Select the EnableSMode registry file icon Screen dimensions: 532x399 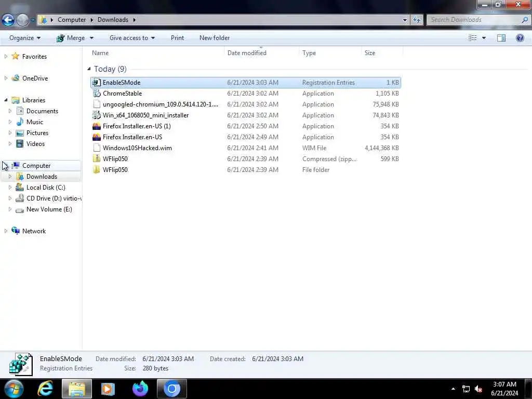[96, 83]
